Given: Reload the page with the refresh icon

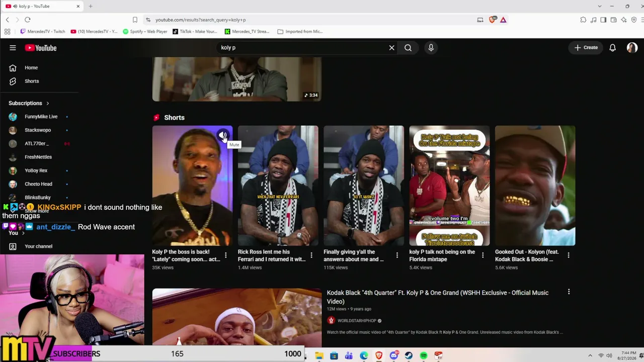Looking at the screenshot, I should (28, 20).
